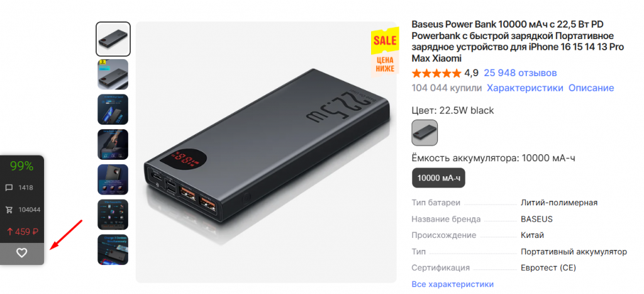This screenshot has width=644, height=294.
Task: Select the second product thumbnail
Action: pyautogui.click(x=113, y=74)
